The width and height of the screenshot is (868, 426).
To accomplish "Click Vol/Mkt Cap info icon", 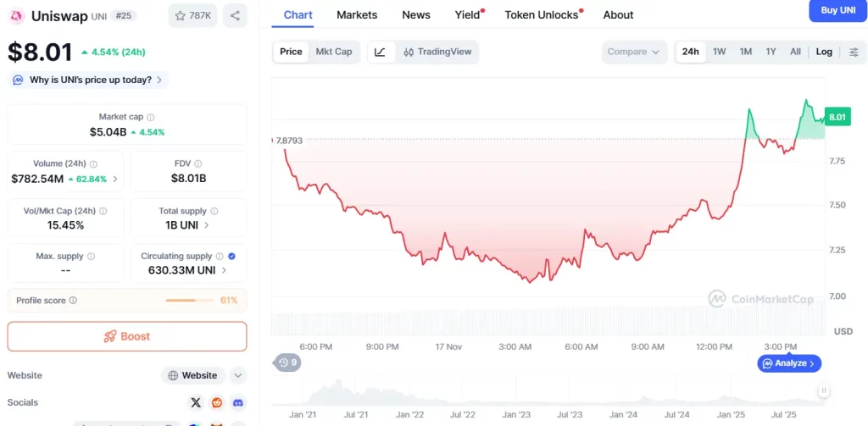I will tap(103, 212).
